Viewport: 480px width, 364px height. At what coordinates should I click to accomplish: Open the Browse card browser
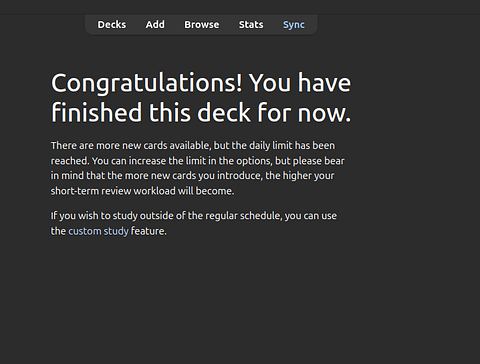tap(202, 25)
